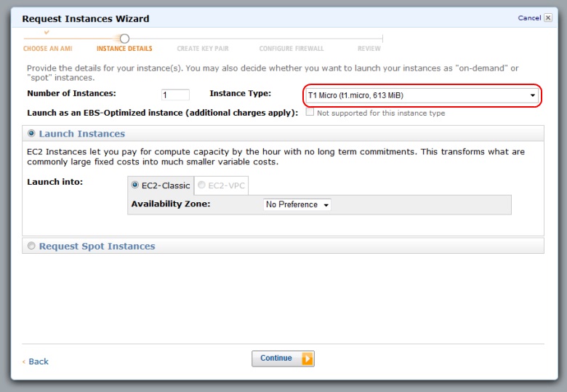The image size is (567, 392).
Task: Click the 'Launch into:' label
Action: 55,182
